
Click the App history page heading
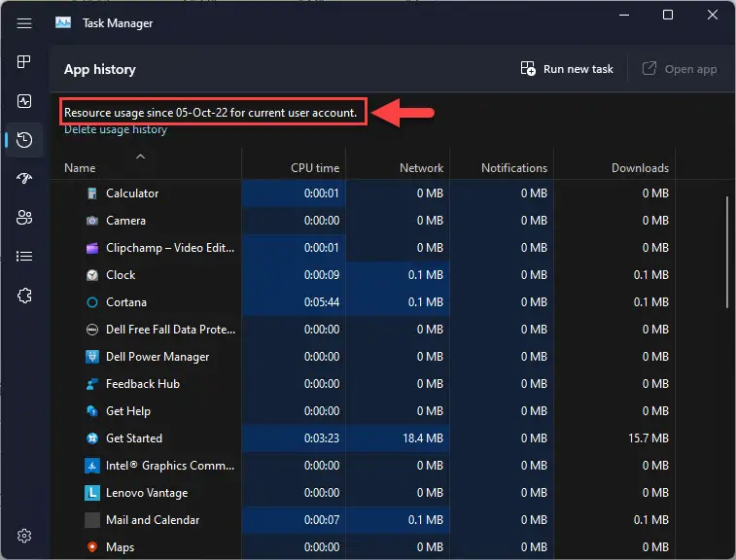point(100,69)
